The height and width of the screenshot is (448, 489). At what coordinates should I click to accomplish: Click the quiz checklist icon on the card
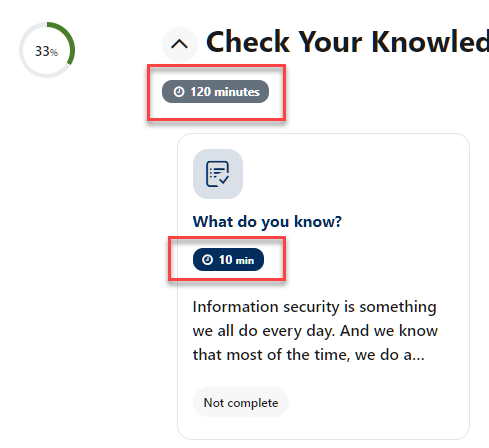(x=218, y=174)
